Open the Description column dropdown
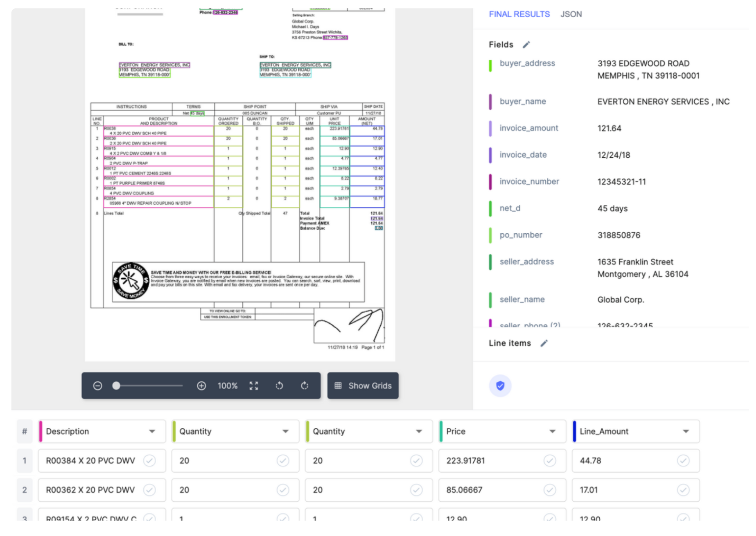This screenshot has width=756, height=536. tap(152, 431)
